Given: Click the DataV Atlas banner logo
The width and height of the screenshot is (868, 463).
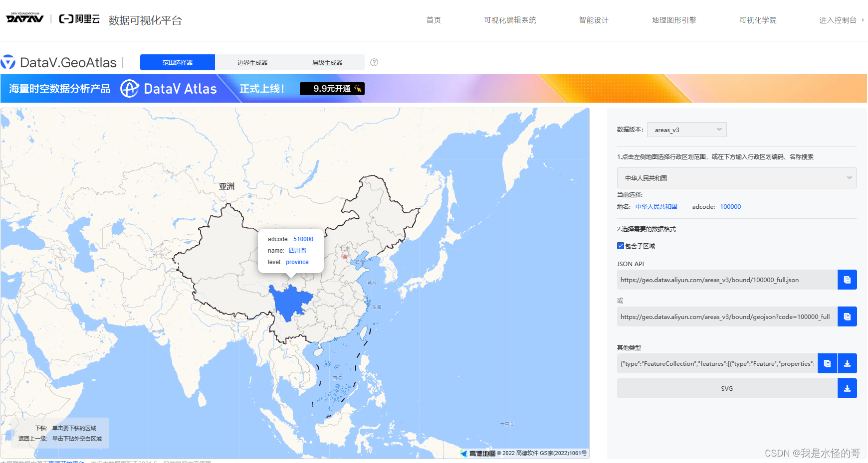Looking at the screenshot, I should [x=169, y=89].
